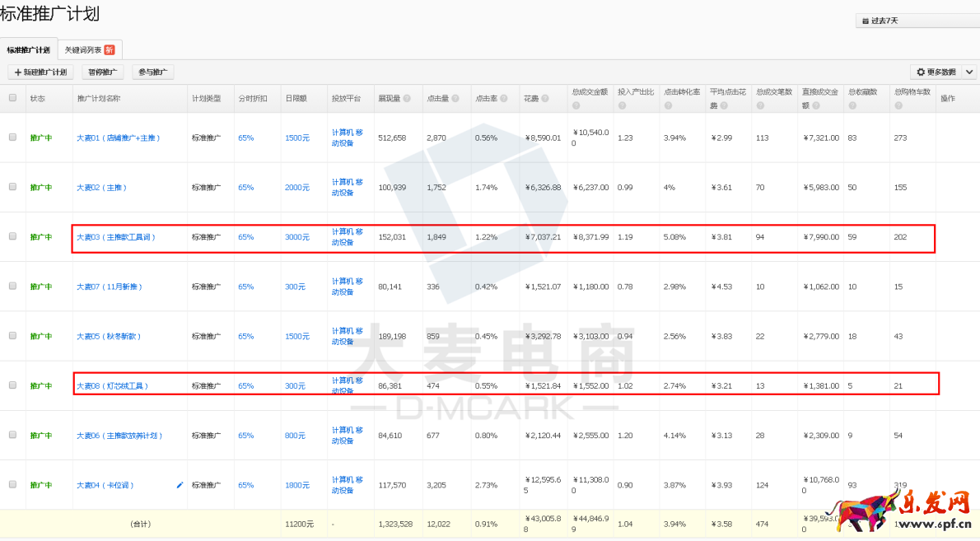Click the help icon under 点击转化率 header
This screenshot has height=541, width=980.
tap(668, 105)
